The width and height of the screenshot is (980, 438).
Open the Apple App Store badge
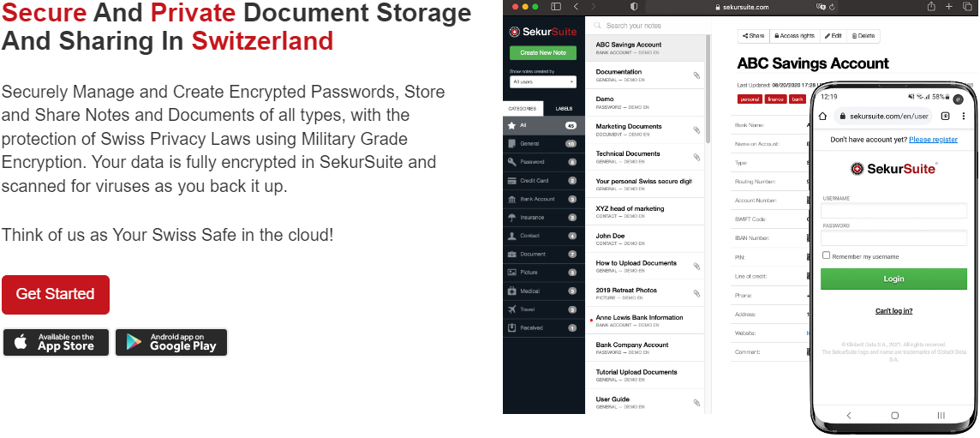click(56, 342)
